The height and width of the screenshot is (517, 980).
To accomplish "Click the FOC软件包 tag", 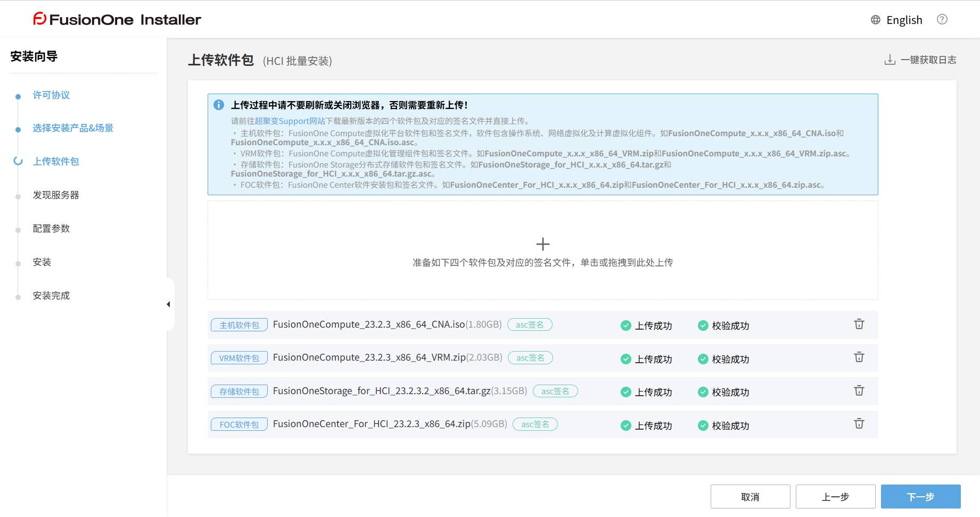I will [x=239, y=424].
